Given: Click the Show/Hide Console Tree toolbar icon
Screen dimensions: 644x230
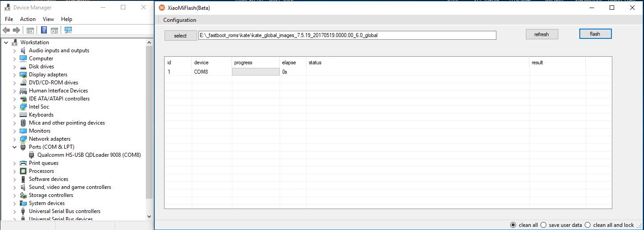Looking at the screenshot, I should [x=30, y=30].
